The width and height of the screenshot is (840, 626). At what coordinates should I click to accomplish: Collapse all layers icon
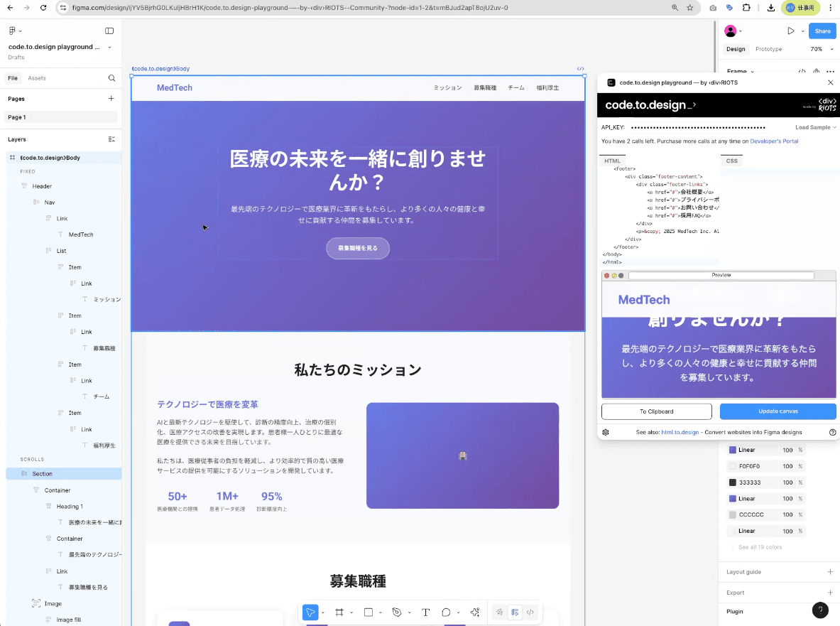pyautogui.click(x=111, y=139)
